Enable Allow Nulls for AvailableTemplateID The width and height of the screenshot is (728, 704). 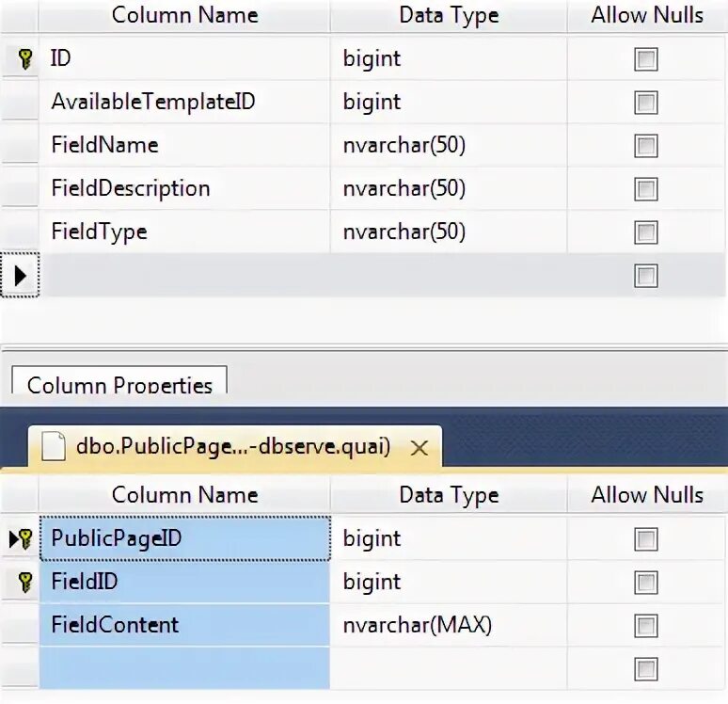click(646, 103)
